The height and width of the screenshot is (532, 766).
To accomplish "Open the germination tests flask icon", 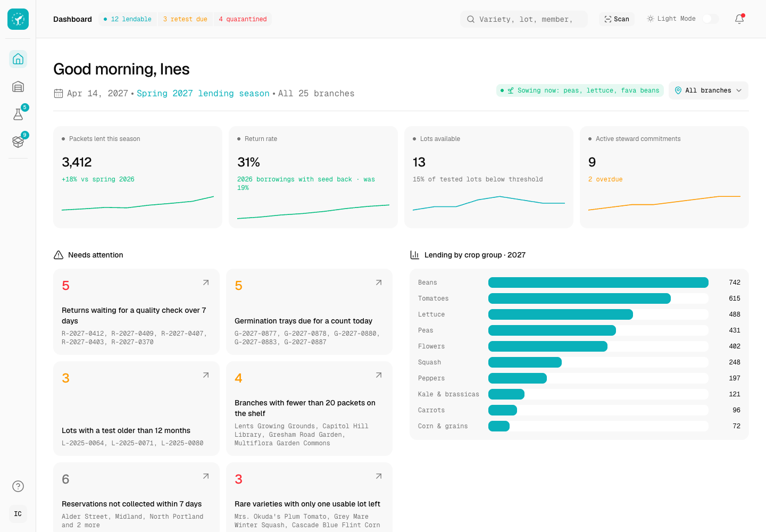I will click(18, 114).
